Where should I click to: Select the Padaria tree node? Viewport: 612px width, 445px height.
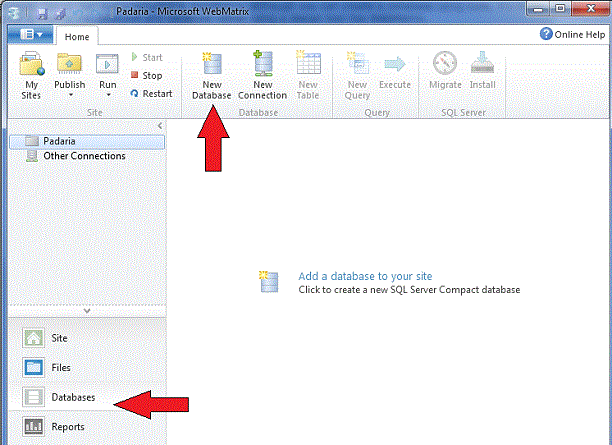pyautogui.click(x=87, y=141)
